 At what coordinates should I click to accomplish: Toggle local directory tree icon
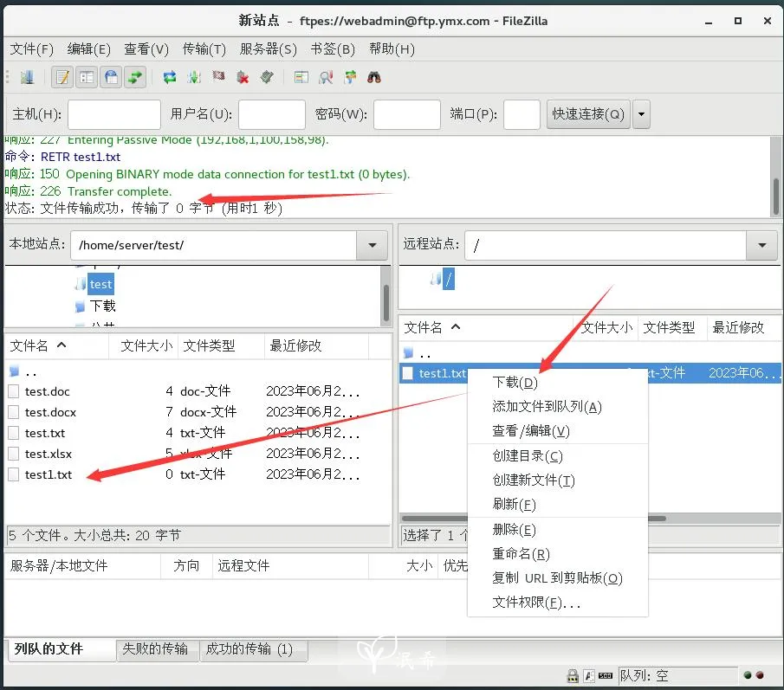[x=87, y=77]
